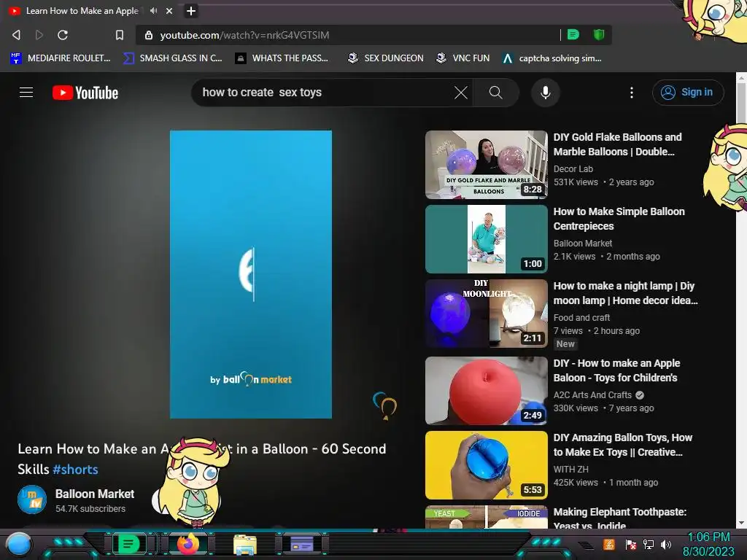The image size is (747, 560).
Task: Open File Explorer from taskbar
Action: click(x=245, y=545)
